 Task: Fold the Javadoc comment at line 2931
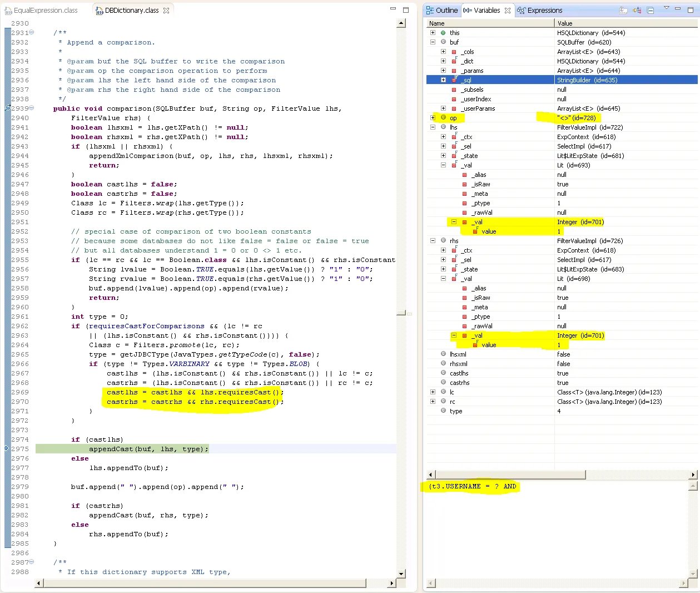32,33
